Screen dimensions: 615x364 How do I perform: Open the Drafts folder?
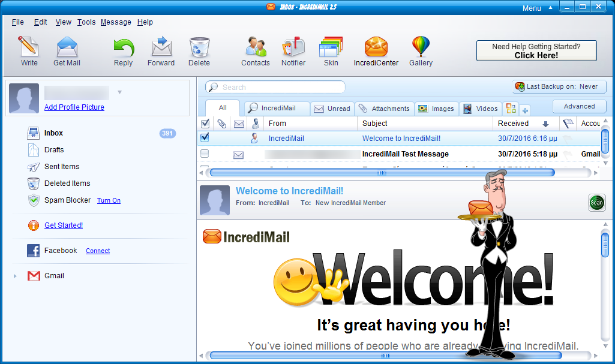(54, 150)
